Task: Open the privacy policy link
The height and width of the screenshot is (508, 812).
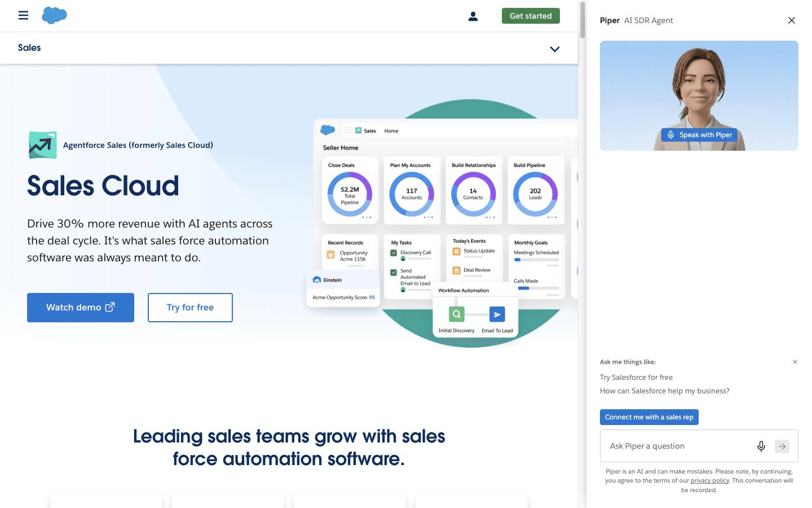Action: [x=710, y=481]
